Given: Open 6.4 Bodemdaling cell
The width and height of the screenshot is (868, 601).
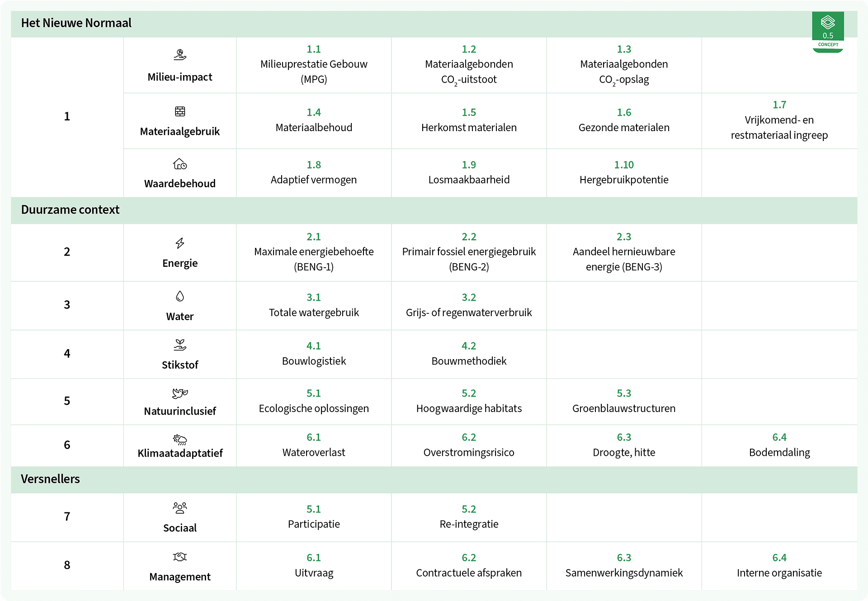Looking at the screenshot, I should tap(779, 445).
